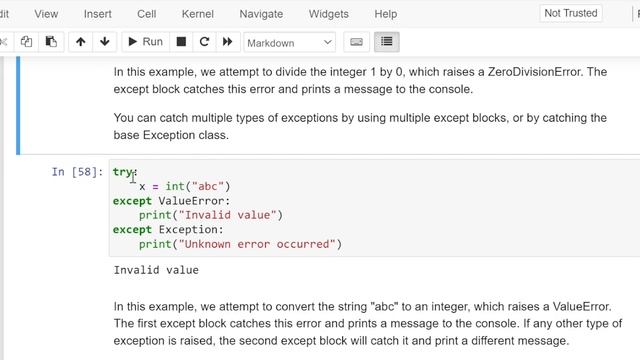
Task: Click the 'except Exception:' code line
Action: click(x=168, y=229)
